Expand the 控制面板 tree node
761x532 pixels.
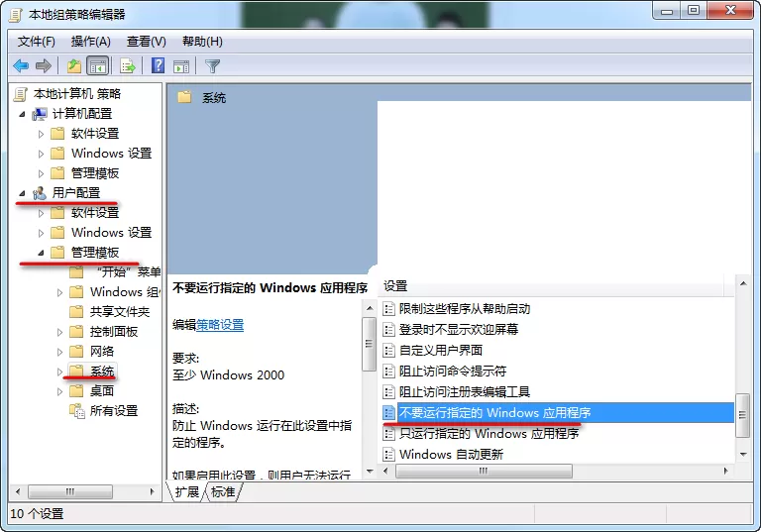tap(59, 332)
